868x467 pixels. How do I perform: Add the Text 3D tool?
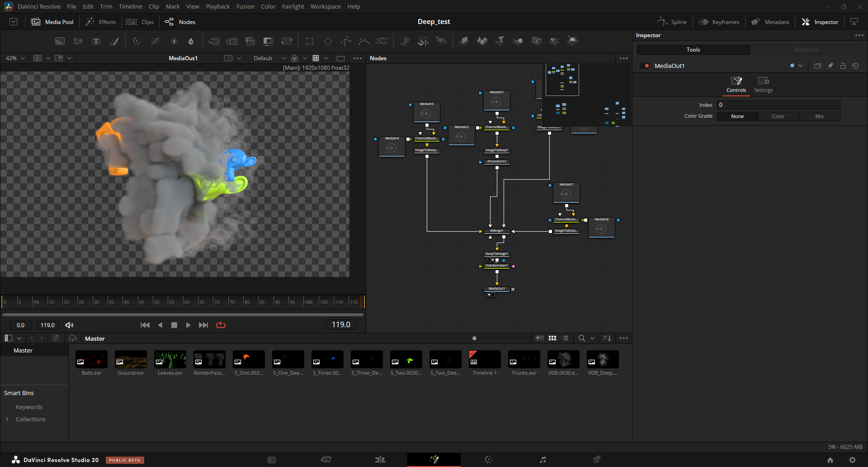[x=500, y=41]
